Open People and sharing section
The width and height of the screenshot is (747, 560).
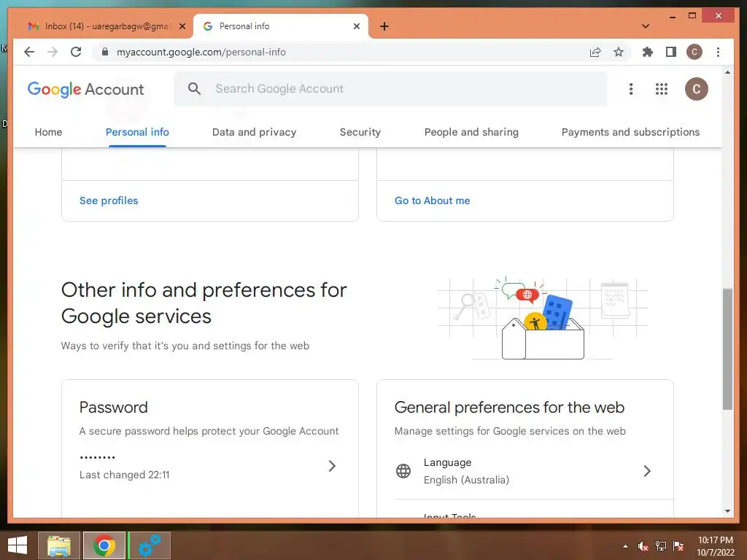point(471,132)
